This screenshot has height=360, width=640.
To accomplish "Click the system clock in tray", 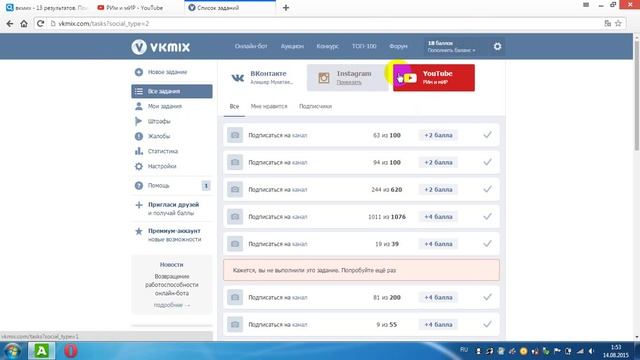I will [x=616, y=351].
